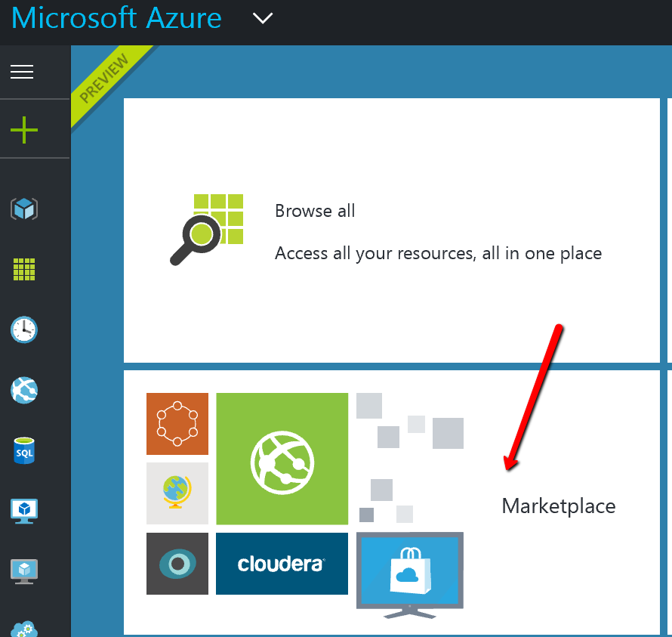Open the clock recent items icon
672x637 pixels.
point(24,329)
